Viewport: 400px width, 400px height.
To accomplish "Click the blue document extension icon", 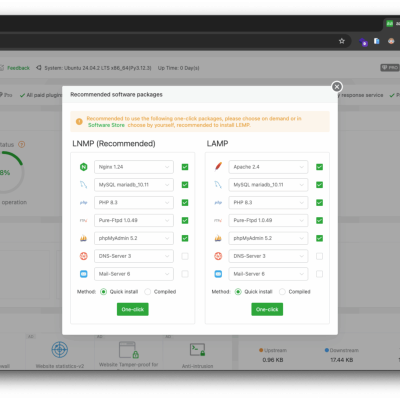I will (x=376, y=41).
